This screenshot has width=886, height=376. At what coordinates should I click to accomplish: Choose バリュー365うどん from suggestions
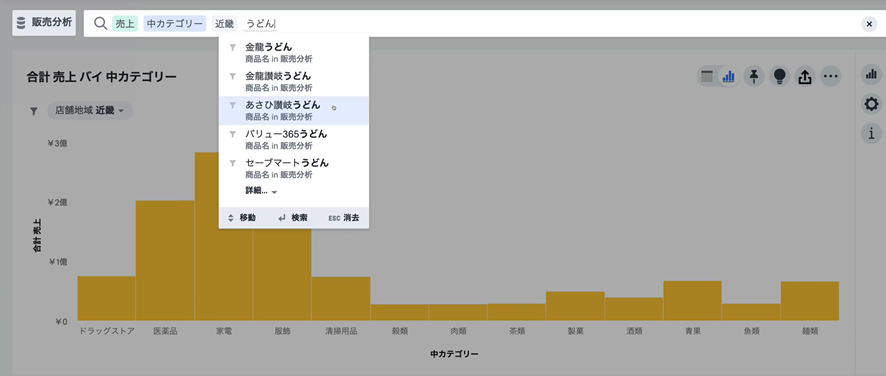[294, 139]
